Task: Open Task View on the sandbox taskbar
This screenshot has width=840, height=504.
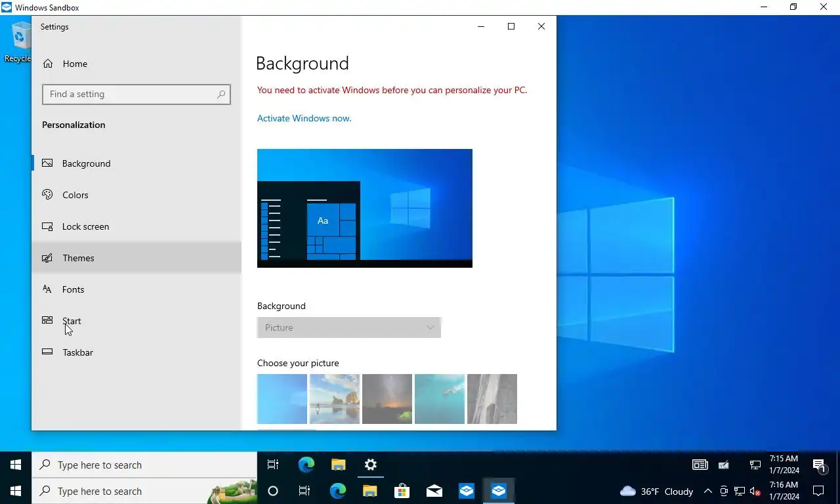Action: [x=273, y=465]
